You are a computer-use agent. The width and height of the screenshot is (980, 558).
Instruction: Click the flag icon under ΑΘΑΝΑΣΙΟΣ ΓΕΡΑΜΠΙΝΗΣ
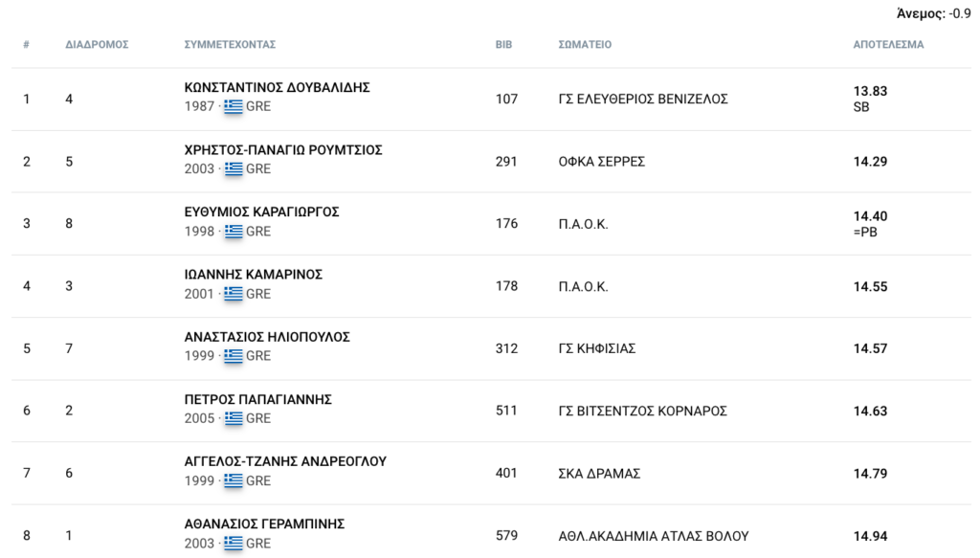point(234,543)
